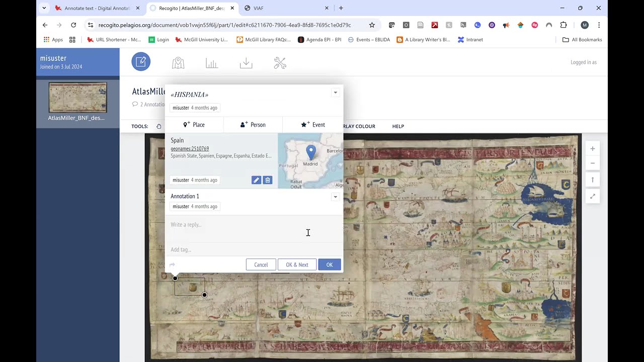
Task: Confirm annotation with the OK button
Action: 330,265
